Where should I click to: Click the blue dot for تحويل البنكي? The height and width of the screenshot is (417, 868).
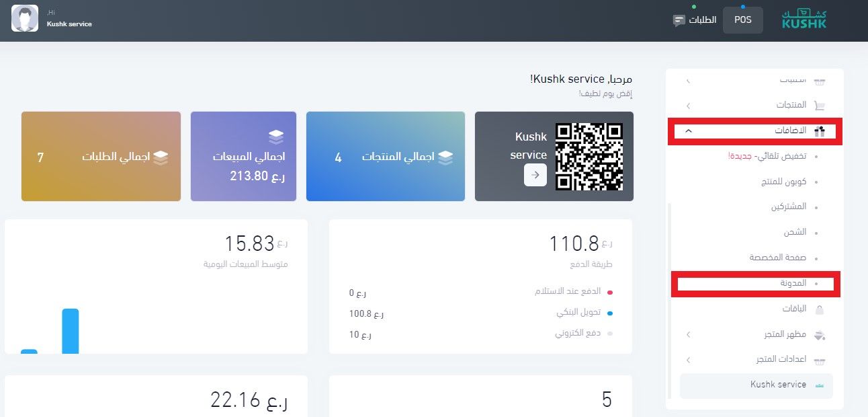tap(610, 313)
